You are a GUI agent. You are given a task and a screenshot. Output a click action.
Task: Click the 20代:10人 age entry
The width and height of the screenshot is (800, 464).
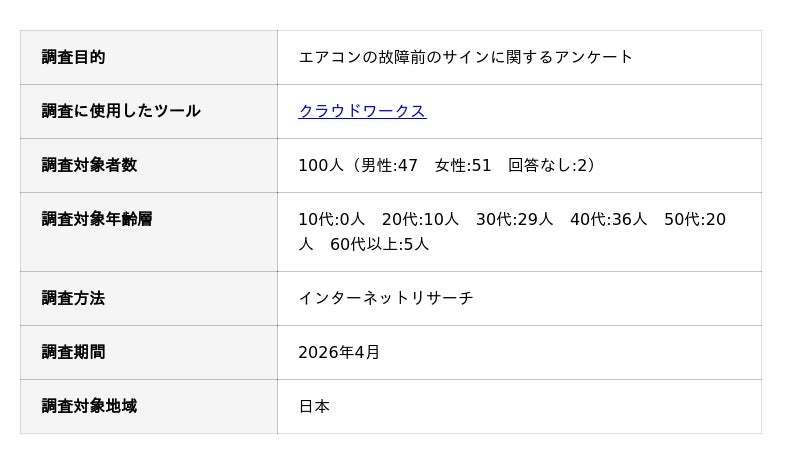point(420,219)
